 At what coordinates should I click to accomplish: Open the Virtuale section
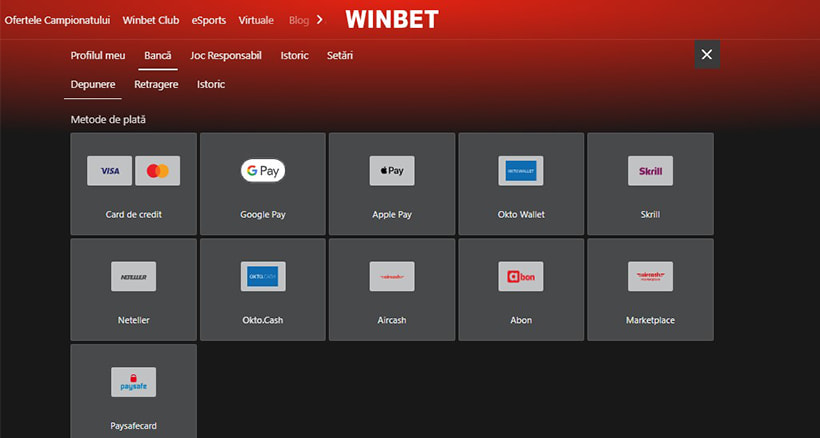pyautogui.click(x=256, y=20)
